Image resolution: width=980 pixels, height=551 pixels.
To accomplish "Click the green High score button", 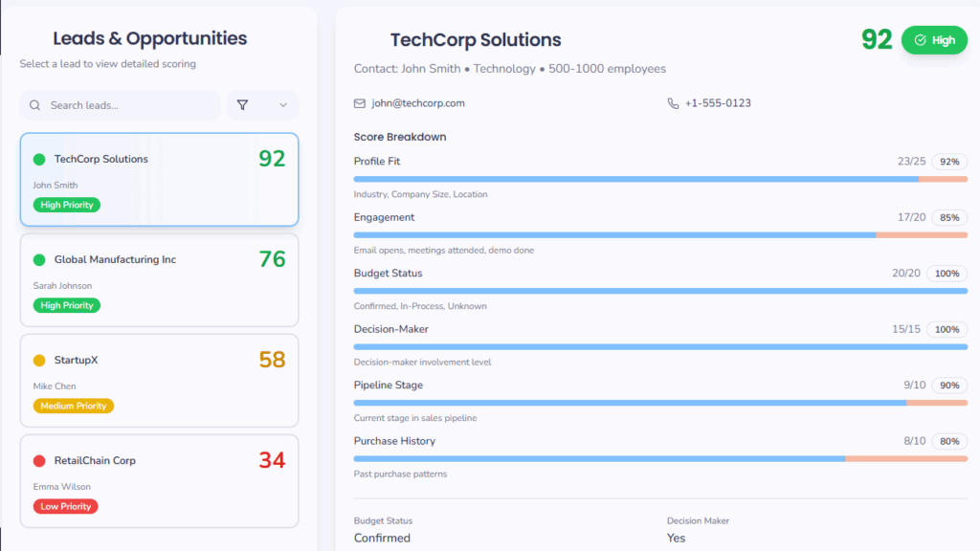I will (x=934, y=40).
